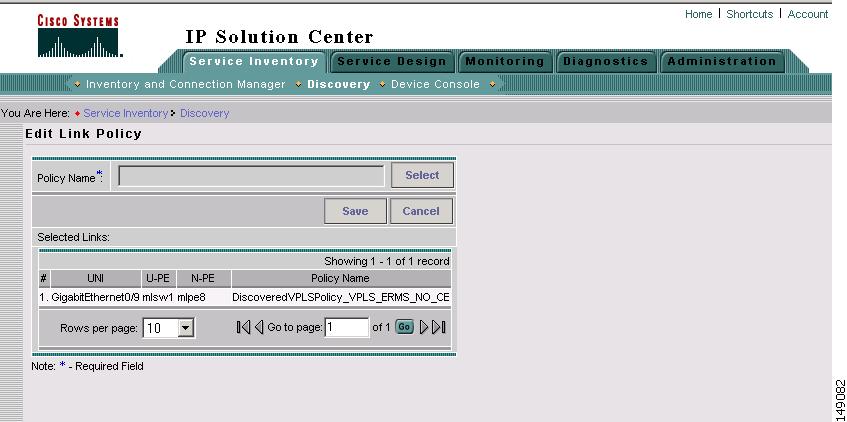Go to previous page arrow icon
Viewport: 847px width, 422px height.
(259, 327)
